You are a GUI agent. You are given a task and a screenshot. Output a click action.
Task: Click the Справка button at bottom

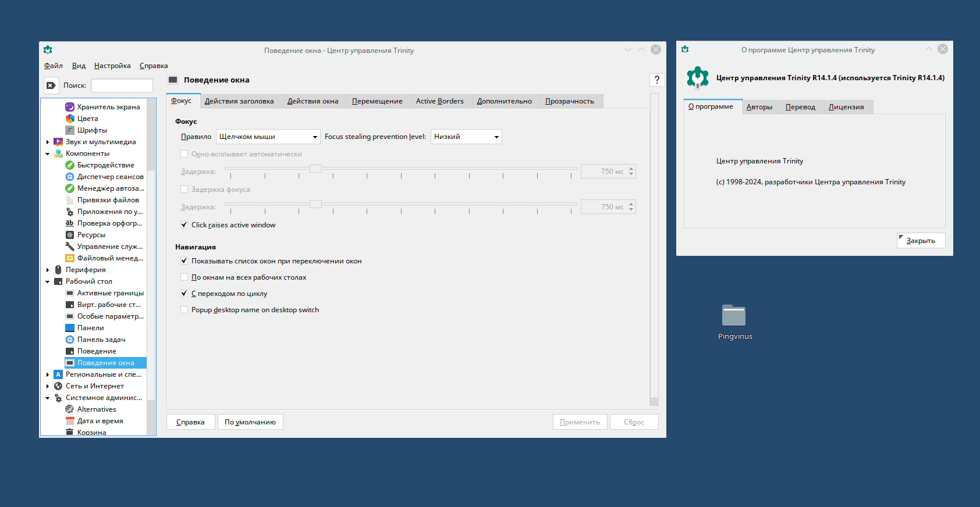(x=191, y=422)
